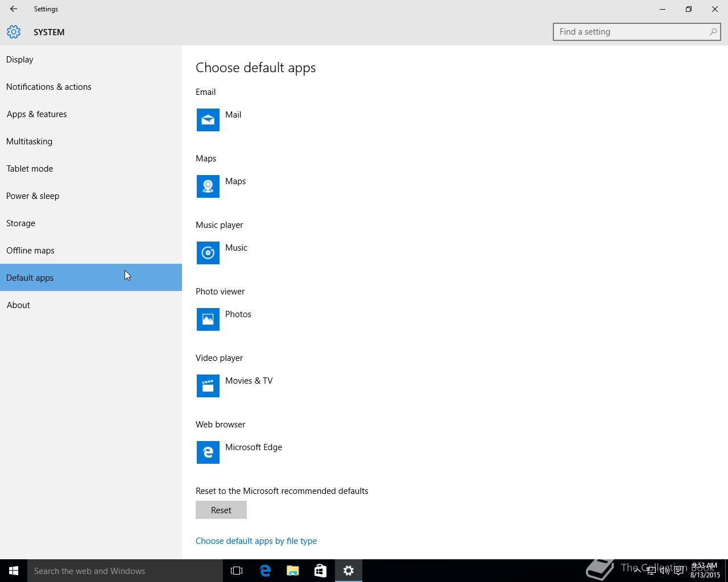
Task: Launch Microsoft Edge from the taskbar
Action: click(x=265, y=571)
